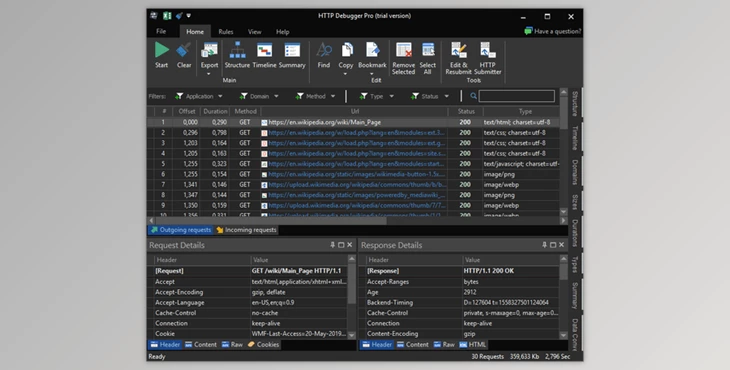The width and height of the screenshot is (730, 370).
Task: Pin the Response Details panel
Action: click(x=544, y=245)
